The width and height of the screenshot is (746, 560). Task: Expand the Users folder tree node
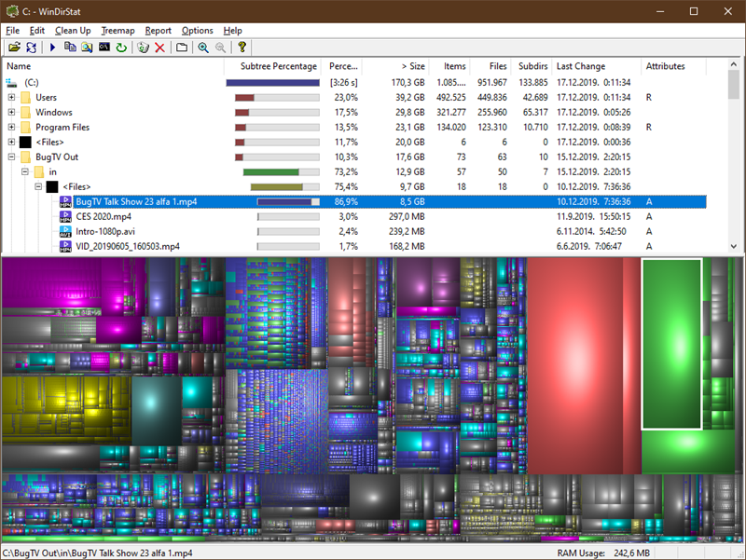(x=11, y=97)
